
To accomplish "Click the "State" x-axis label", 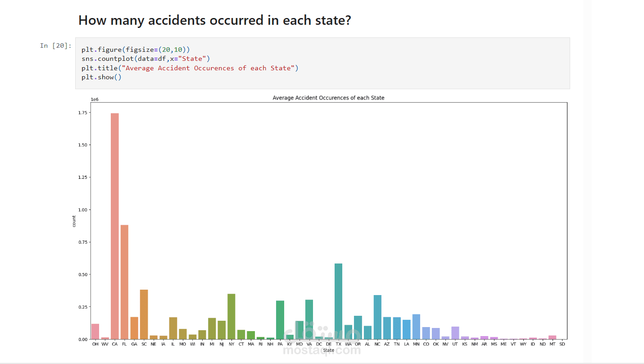I will [328, 350].
